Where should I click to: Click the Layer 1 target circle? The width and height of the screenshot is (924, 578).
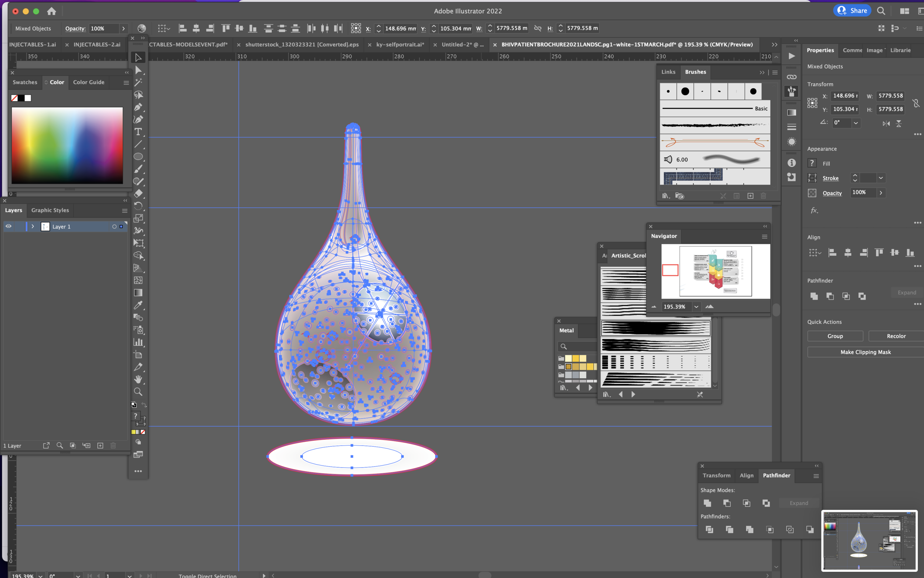(x=114, y=227)
